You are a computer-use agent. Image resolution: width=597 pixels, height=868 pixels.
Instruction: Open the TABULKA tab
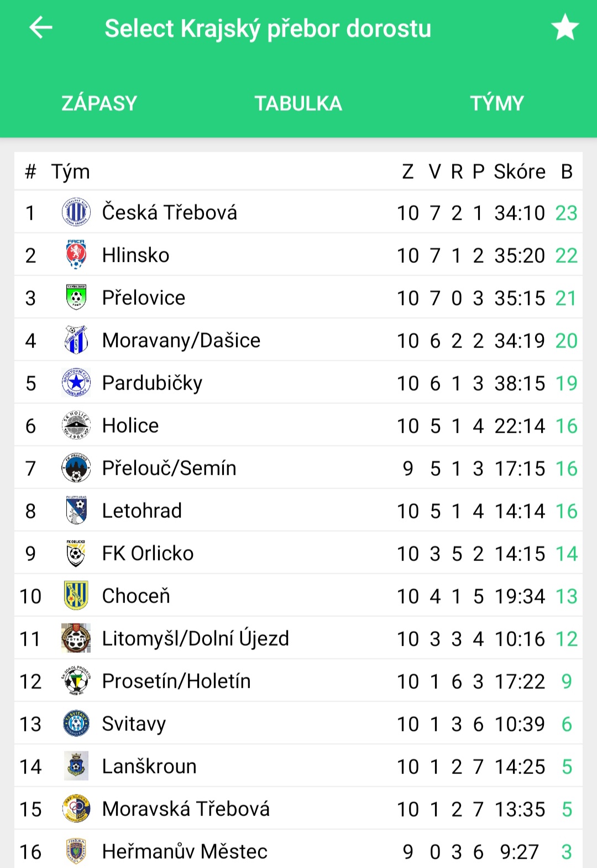coord(298,103)
